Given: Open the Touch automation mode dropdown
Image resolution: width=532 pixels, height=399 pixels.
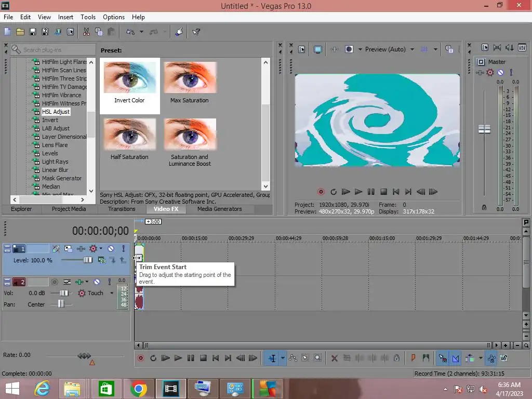Looking at the screenshot, I should [x=112, y=293].
